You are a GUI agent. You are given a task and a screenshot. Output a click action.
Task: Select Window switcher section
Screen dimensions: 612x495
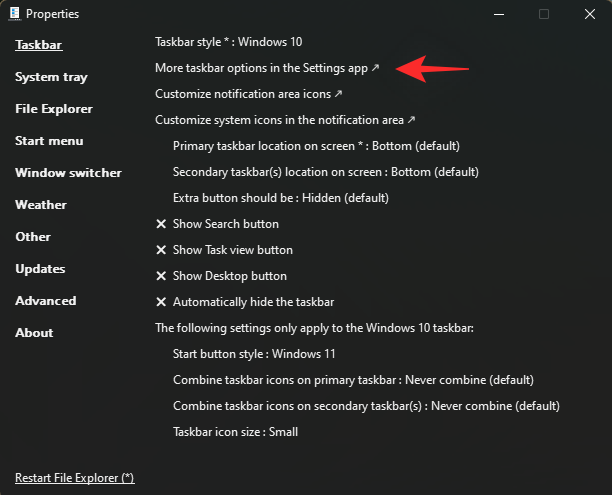pyautogui.click(x=68, y=173)
